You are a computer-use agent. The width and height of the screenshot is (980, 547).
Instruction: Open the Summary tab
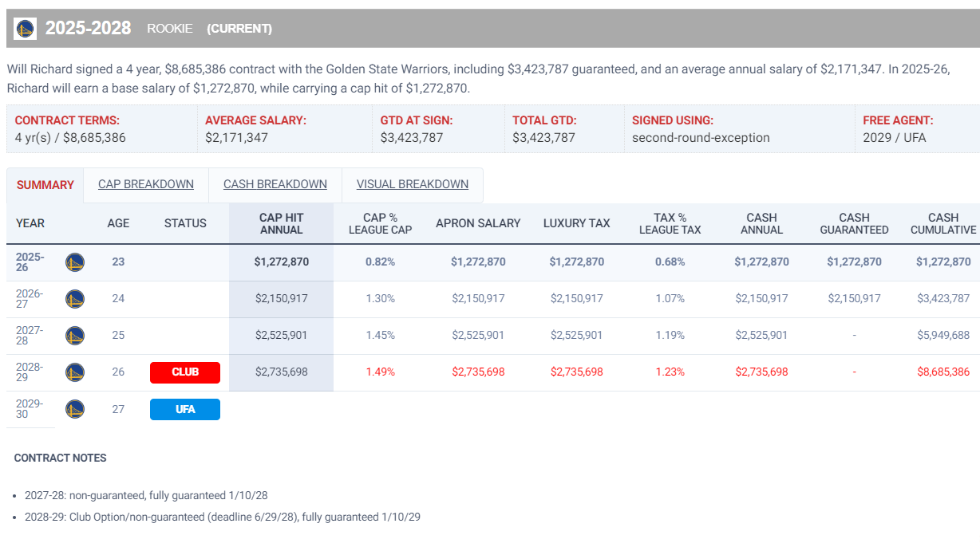[x=45, y=185]
